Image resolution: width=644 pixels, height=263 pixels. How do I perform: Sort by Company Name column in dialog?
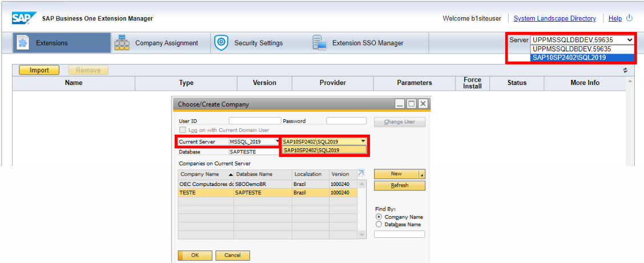pos(206,174)
